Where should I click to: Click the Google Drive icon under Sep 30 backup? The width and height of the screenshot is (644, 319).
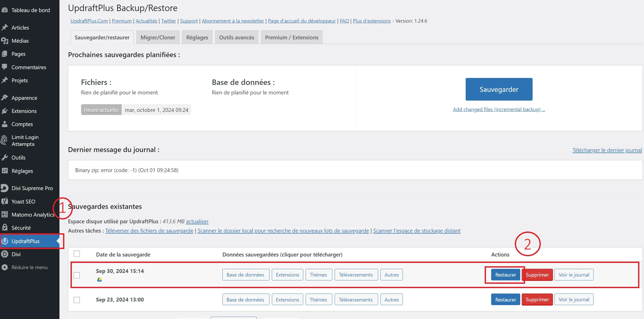pos(99,279)
